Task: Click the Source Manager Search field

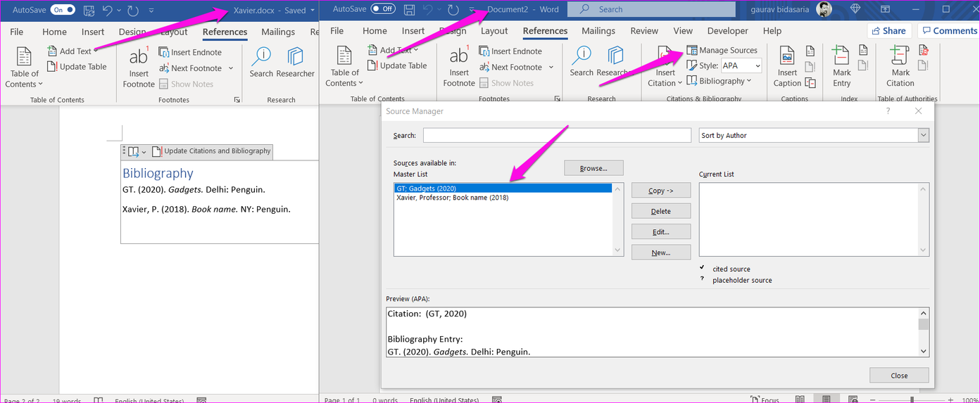Action: [x=557, y=135]
